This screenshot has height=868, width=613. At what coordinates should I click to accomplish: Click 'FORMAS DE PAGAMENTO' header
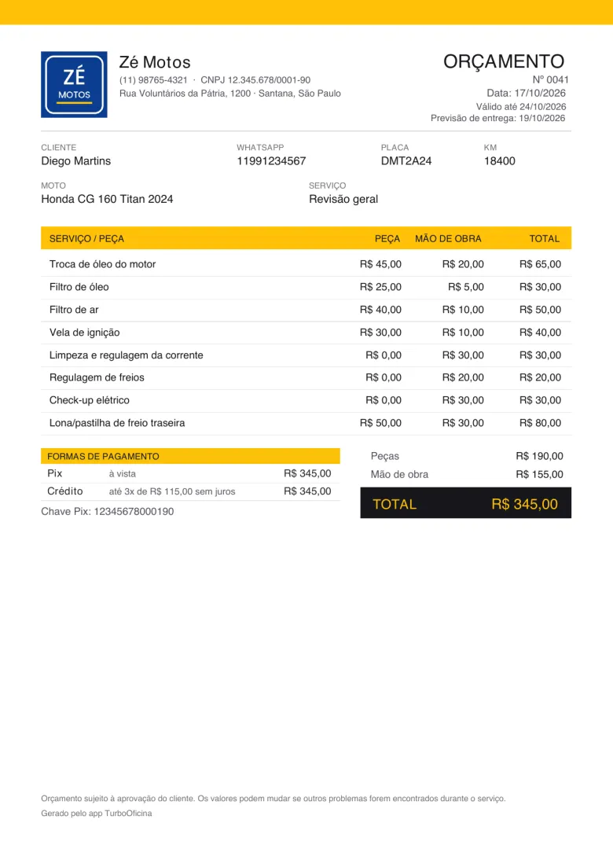[103, 456]
